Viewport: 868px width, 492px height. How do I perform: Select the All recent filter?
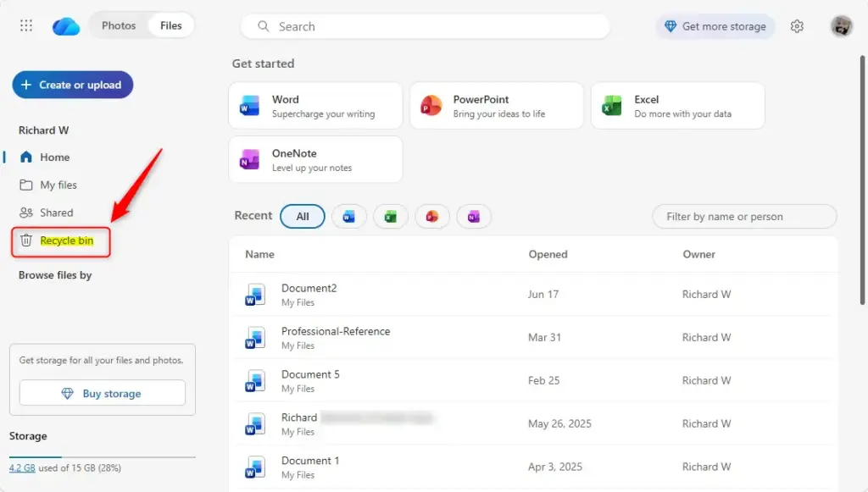(303, 216)
